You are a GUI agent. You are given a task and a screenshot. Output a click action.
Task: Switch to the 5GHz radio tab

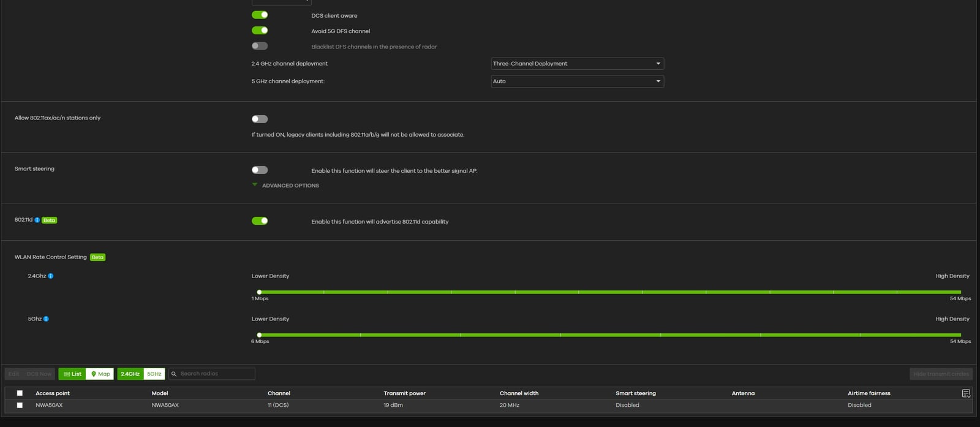pos(154,374)
